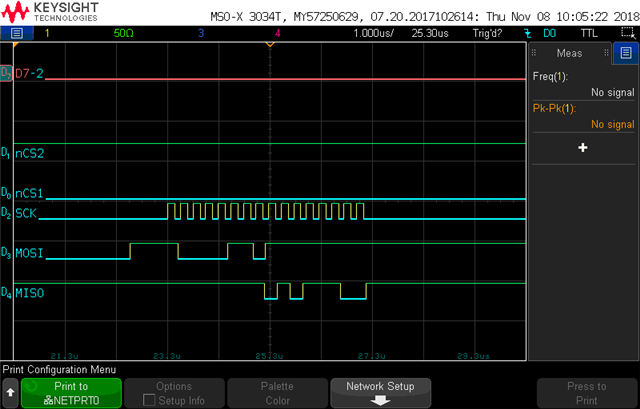Click the 50Ω impedance indicator
This screenshot has width=640, height=409.
point(124,33)
